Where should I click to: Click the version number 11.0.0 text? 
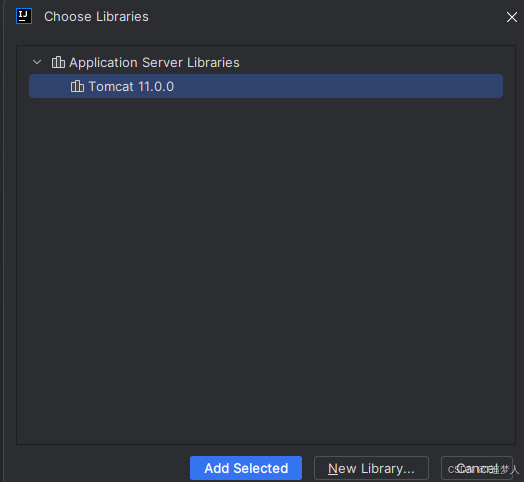156,87
